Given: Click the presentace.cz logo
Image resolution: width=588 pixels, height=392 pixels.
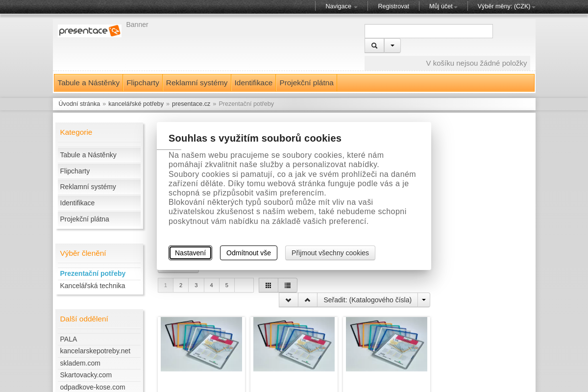Looking at the screenshot, I should (x=89, y=31).
